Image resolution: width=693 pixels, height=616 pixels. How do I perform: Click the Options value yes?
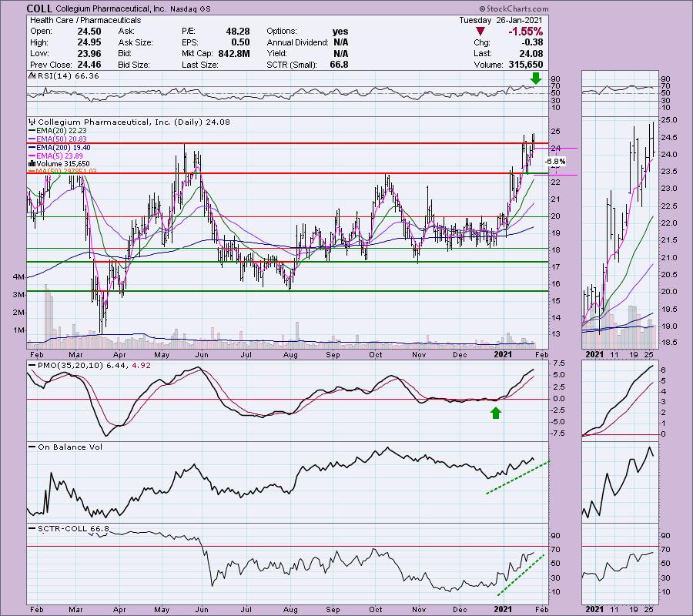click(x=340, y=32)
